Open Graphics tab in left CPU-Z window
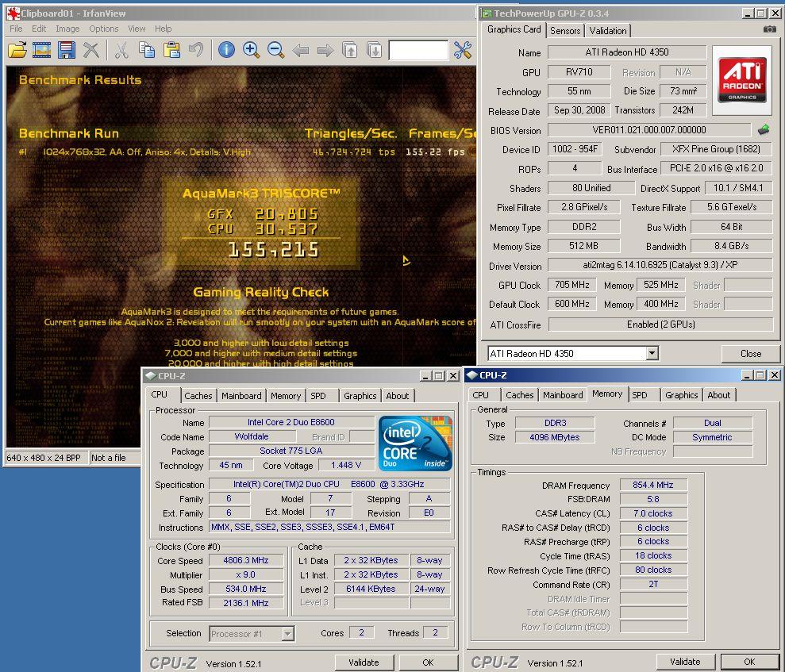This screenshot has width=785, height=672. coord(360,395)
